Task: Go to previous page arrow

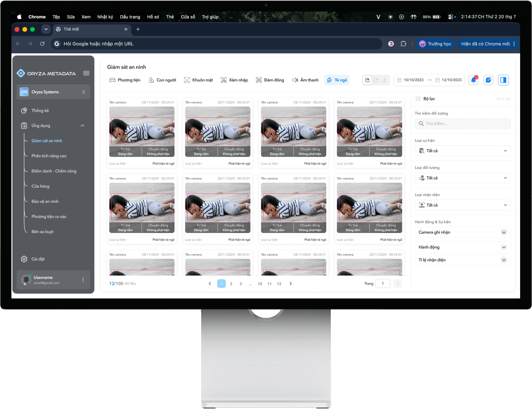Action: pos(210,284)
